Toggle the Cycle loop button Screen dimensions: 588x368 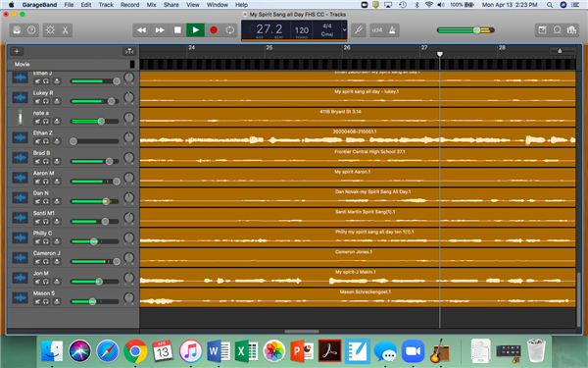(x=230, y=30)
